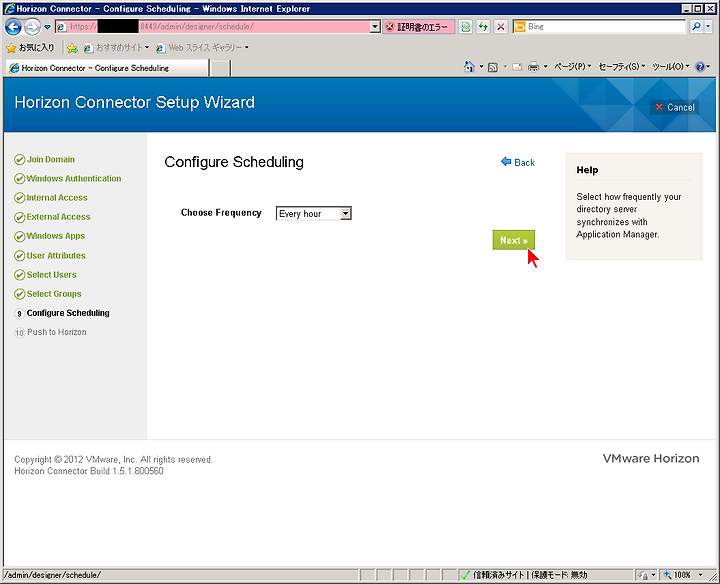Click the Horizon Connector build number text
The height and width of the screenshot is (584, 720).
89,471
